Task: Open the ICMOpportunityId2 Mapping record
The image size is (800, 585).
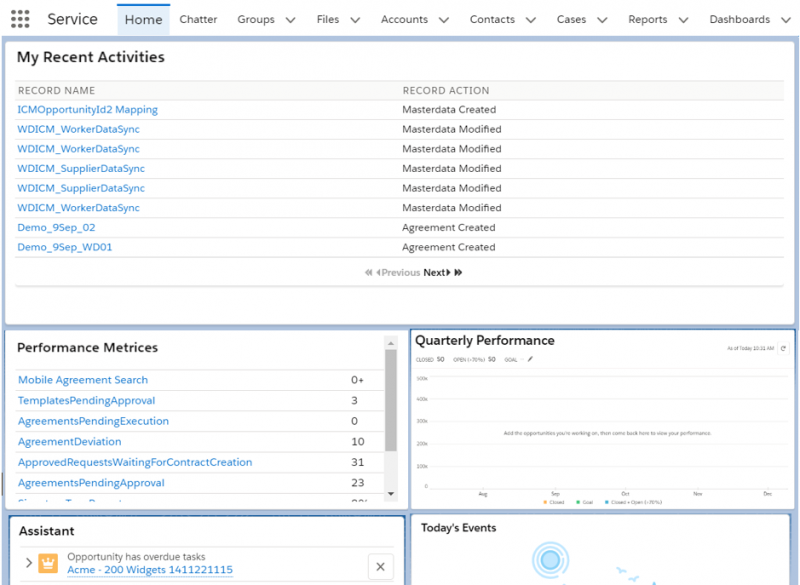Action: (x=87, y=109)
